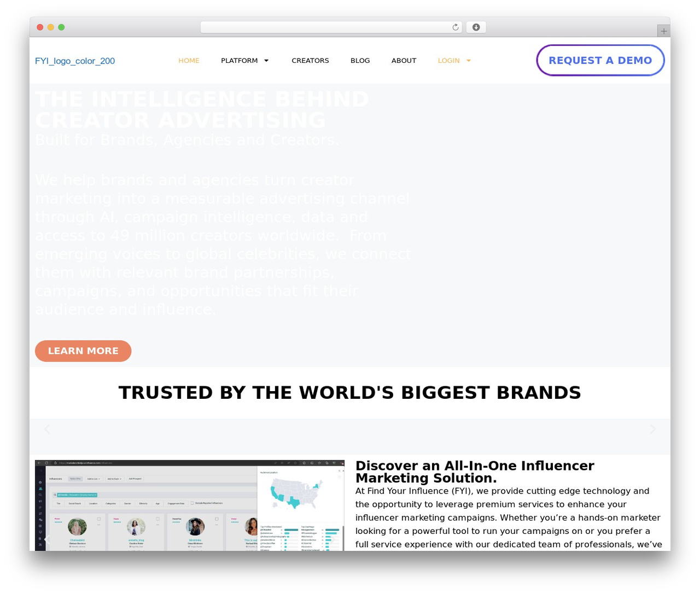The height and width of the screenshot is (593, 700).
Task: Click the REQUEST A DEMO button
Action: [x=600, y=60]
